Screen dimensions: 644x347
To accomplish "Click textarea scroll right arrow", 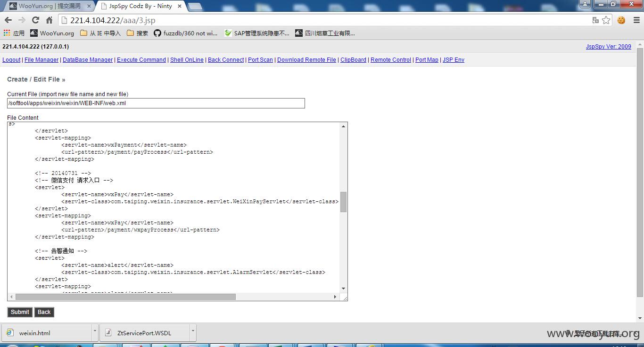I will (x=335, y=297).
